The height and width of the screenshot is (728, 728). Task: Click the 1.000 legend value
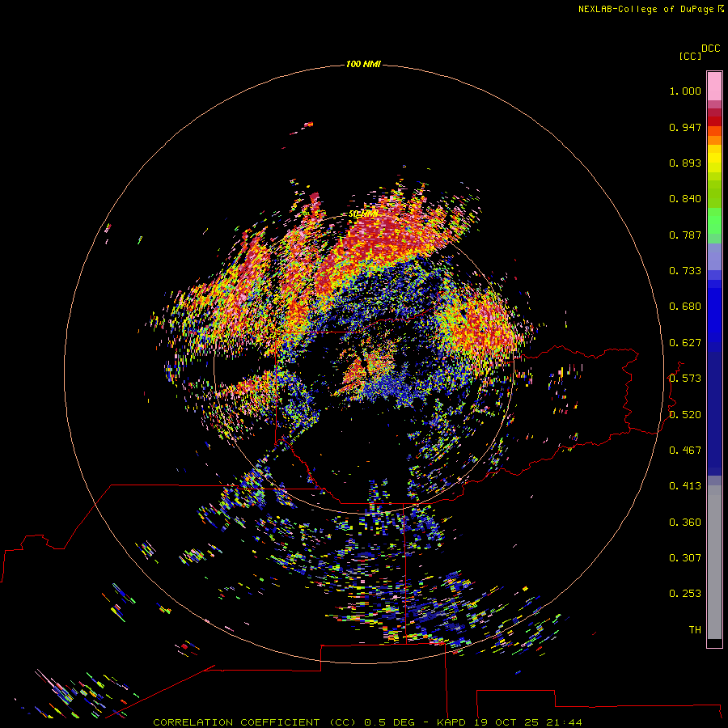[x=685, y=91]
